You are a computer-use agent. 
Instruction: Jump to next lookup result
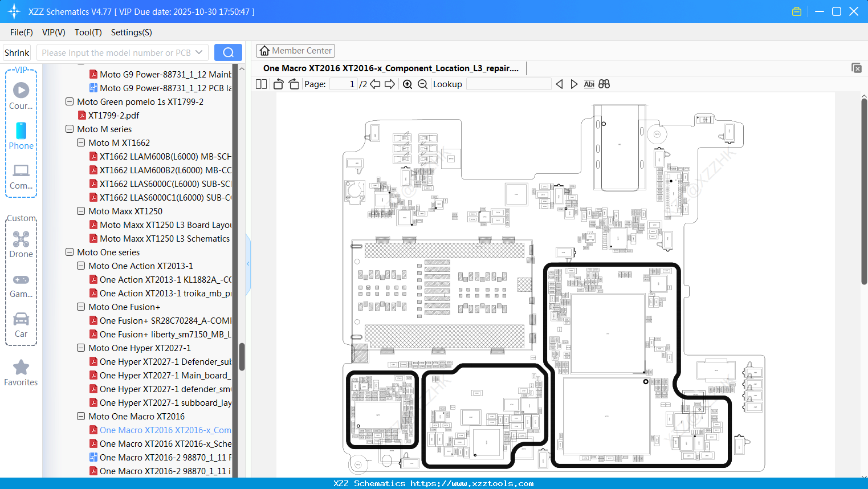pyautogui.click(x=574, y=84)
